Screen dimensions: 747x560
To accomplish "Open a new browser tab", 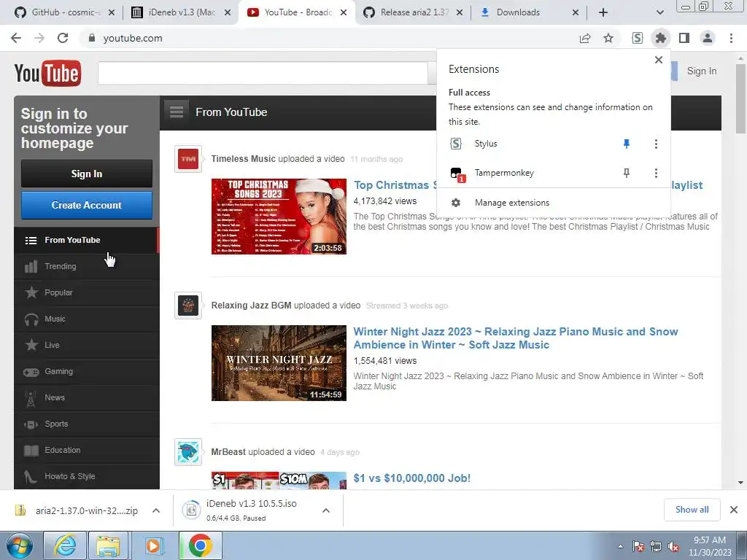I will (x=603, y=12).
